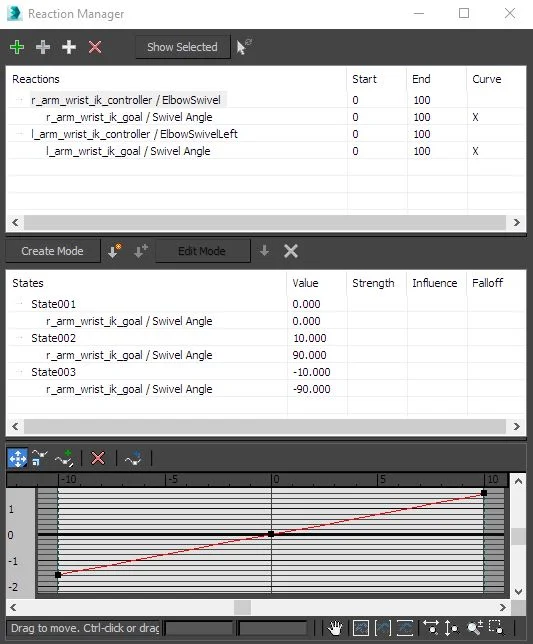533x644 pixels.
Task: Click the second curve value input field
Action: coord(273,628)
